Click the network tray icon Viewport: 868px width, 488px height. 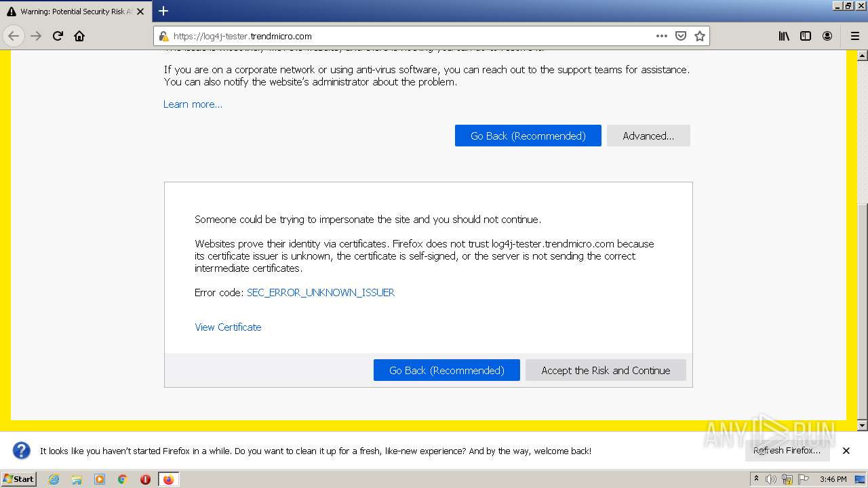(x=787, y=479)
